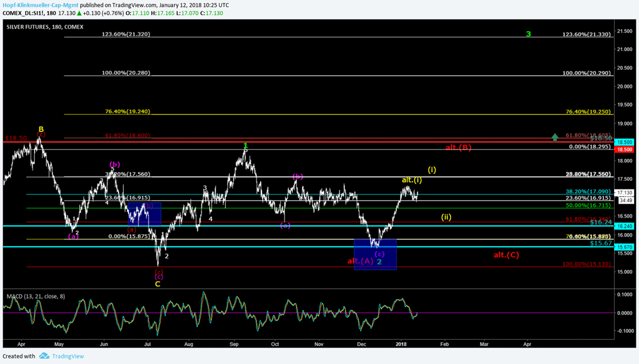
Task: Click the yellow (ii) wave label
Action: 446,217
